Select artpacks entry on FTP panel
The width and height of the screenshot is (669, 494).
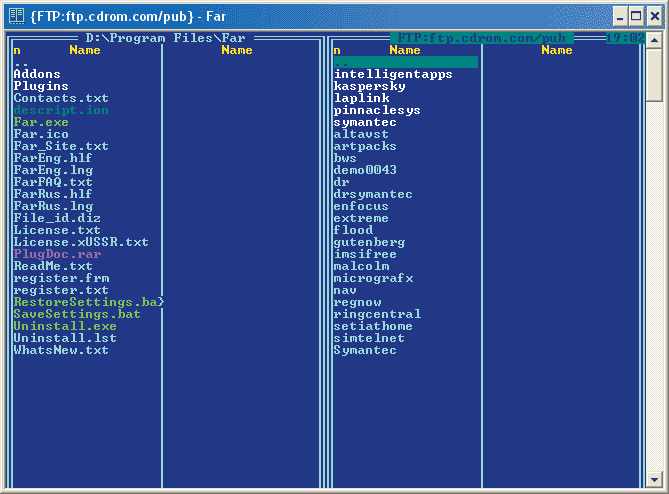point(365,146)
